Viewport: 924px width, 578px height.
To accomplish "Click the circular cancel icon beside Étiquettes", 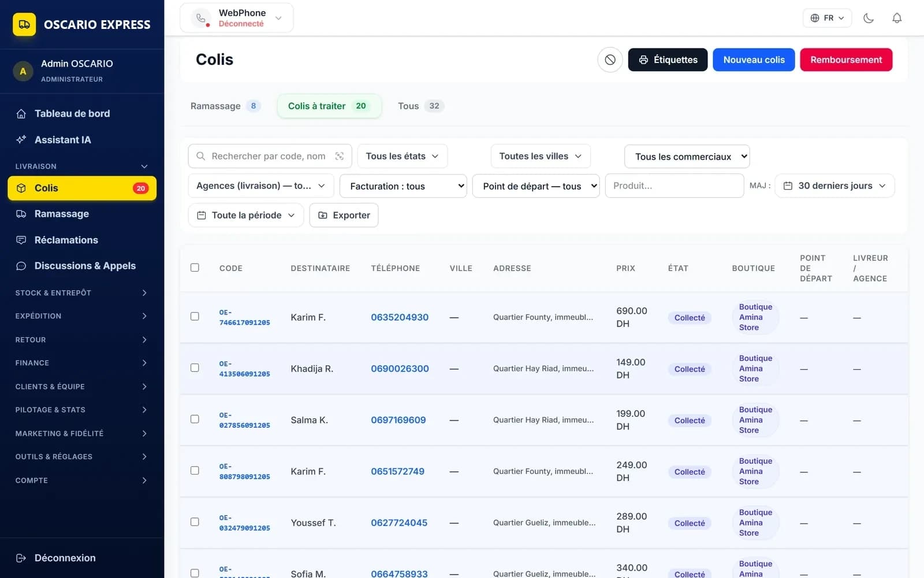I will 610,60.
